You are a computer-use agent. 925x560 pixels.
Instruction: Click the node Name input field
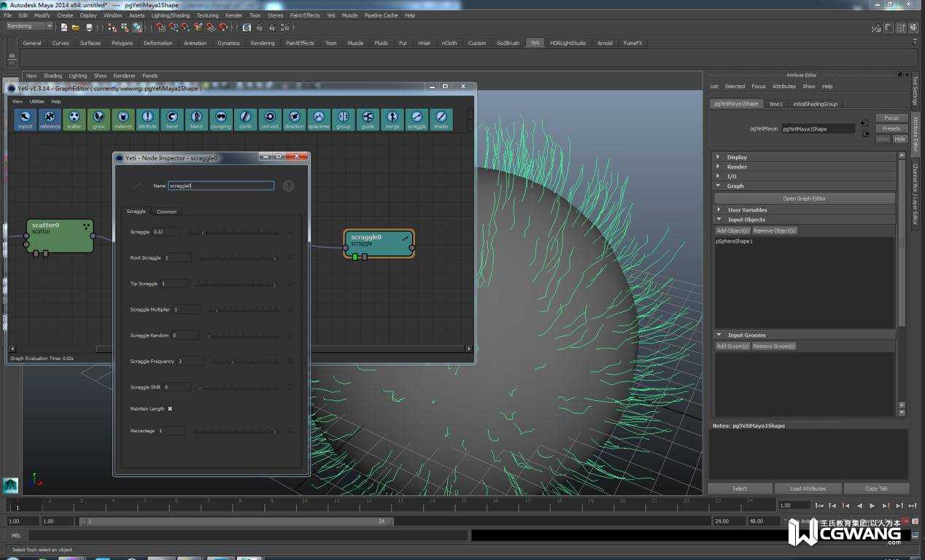(x=220, y=186)
